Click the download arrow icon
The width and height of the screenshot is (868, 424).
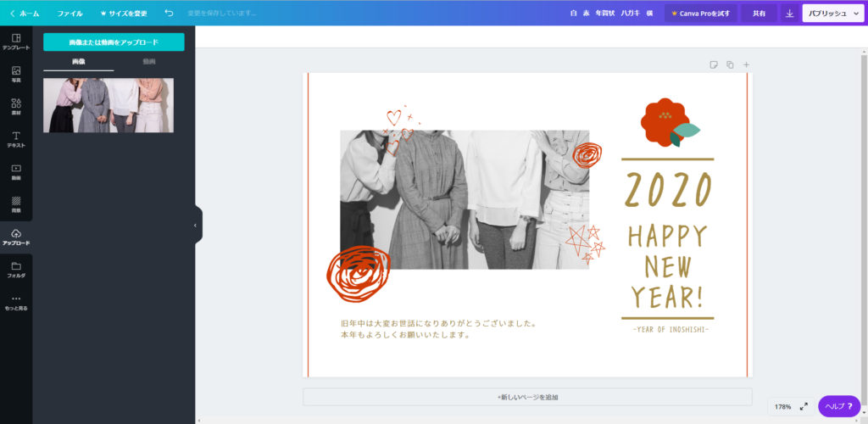(789, 14)
